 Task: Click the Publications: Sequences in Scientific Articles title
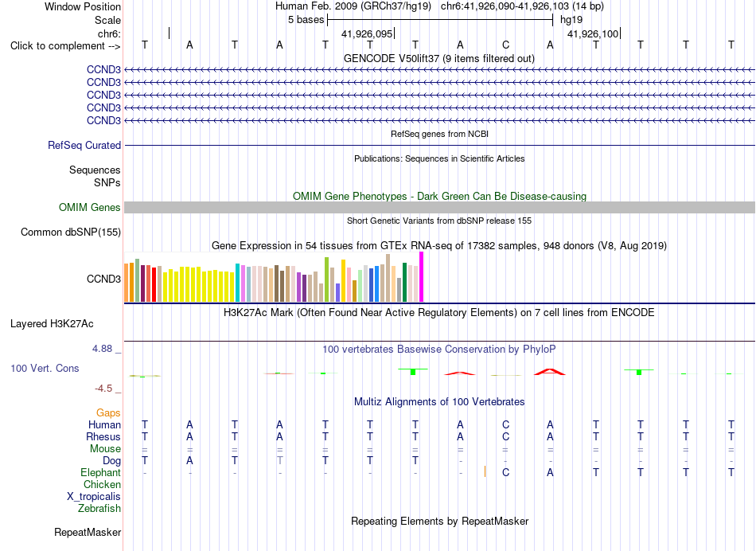point(439,158)
